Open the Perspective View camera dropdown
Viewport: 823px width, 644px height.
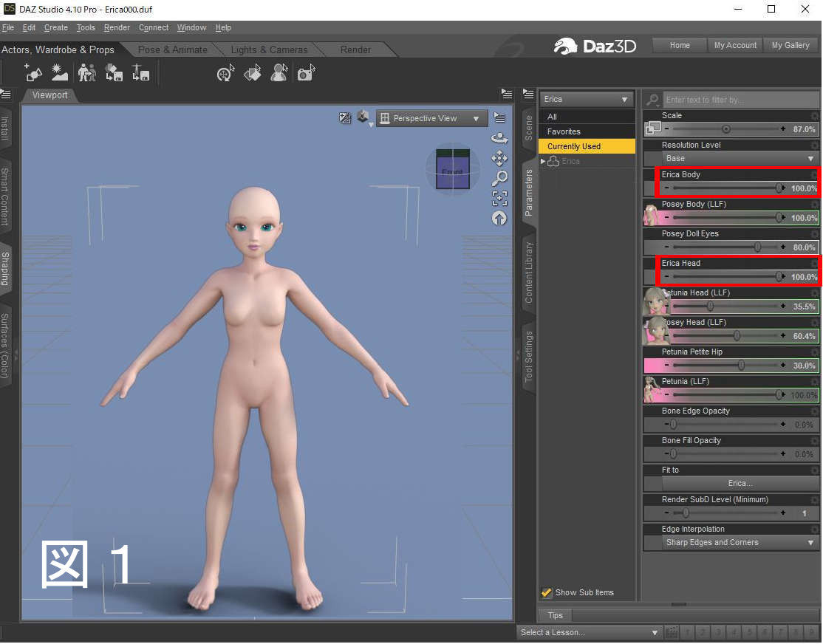pos(431,119)
